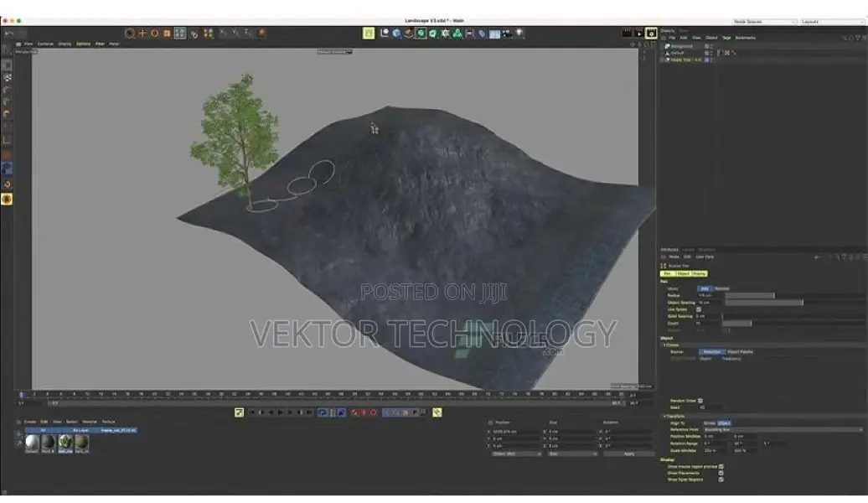Click the highlighted recent tool icon
The image size is (868, 503).
coord(180,34)
